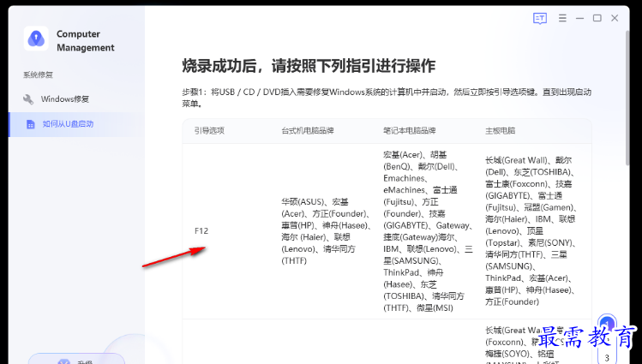Click the F12 row motherboard brands cell starting 长城(Great Wall)、戴尔
Screen dimensions: 642x364
[531, 231]
